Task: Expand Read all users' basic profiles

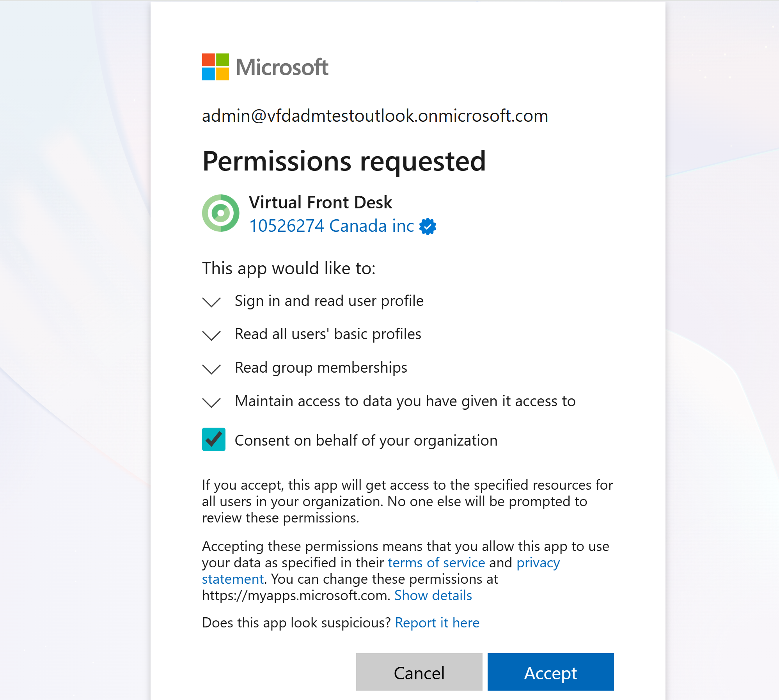Action: click(211, 335)
